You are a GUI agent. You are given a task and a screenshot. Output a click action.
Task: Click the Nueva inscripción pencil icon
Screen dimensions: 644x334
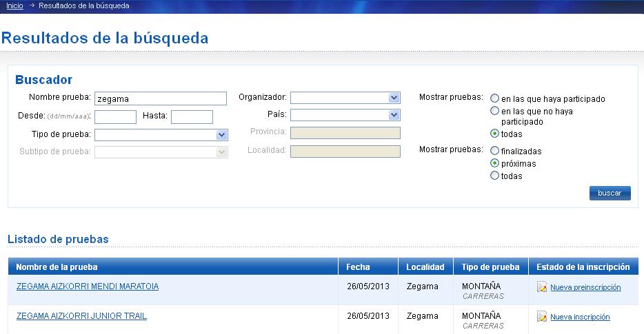542,317
